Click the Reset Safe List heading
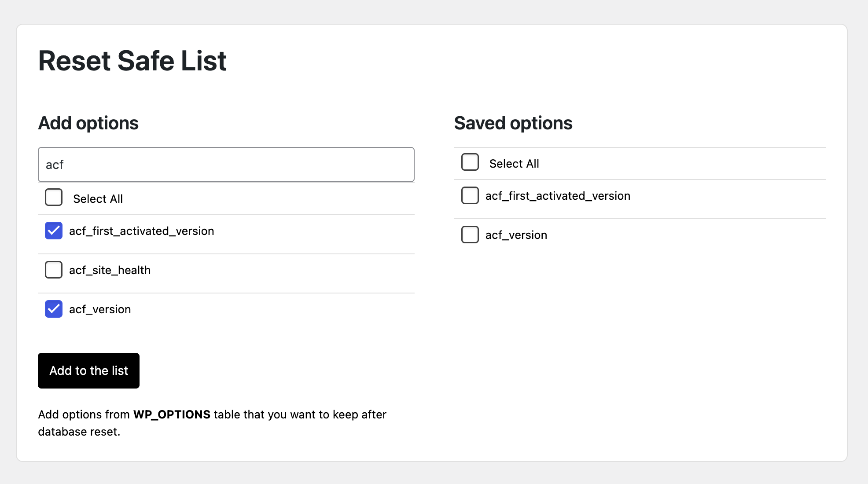868x484 pixels. (x=132, y=61)
